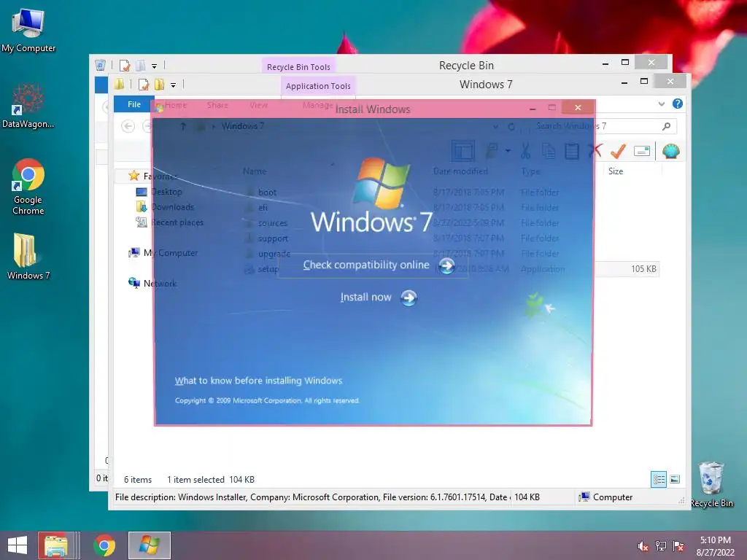Maximize the Windows 7 explorer window
The width and height of the screenshot is (747, 560).
tap(644, 82)
